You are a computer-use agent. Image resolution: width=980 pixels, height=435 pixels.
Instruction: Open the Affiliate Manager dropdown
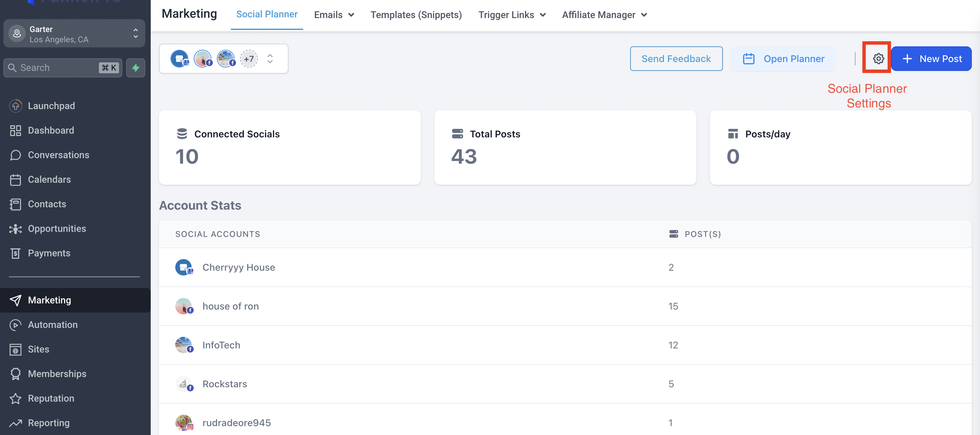(604, 15)
